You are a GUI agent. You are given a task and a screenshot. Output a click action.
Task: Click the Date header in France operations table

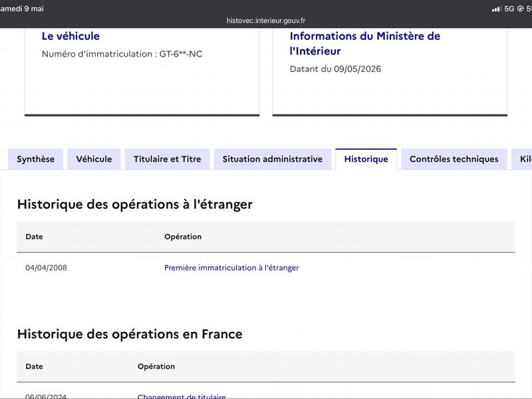coord(35,366)
